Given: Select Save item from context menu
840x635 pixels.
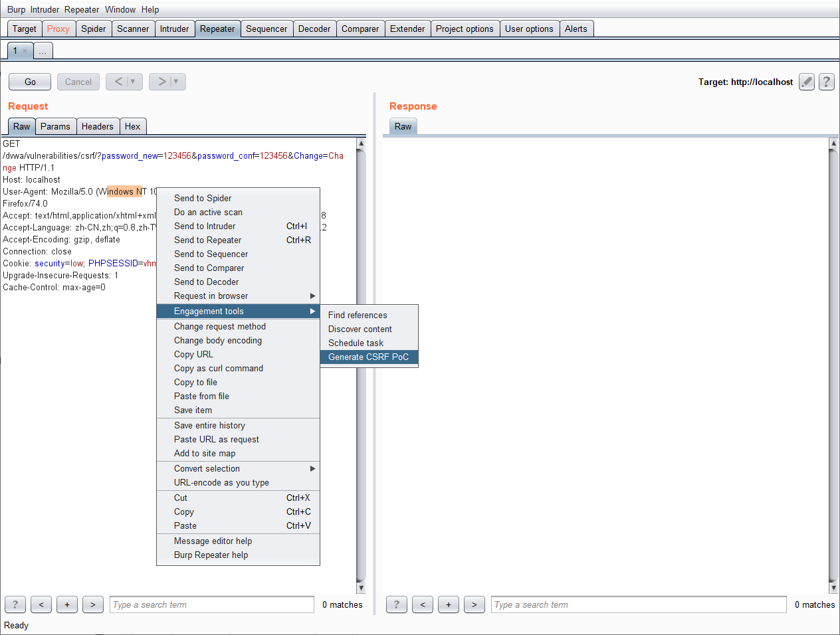Looking at the screenshot, I should click(238, 410).
